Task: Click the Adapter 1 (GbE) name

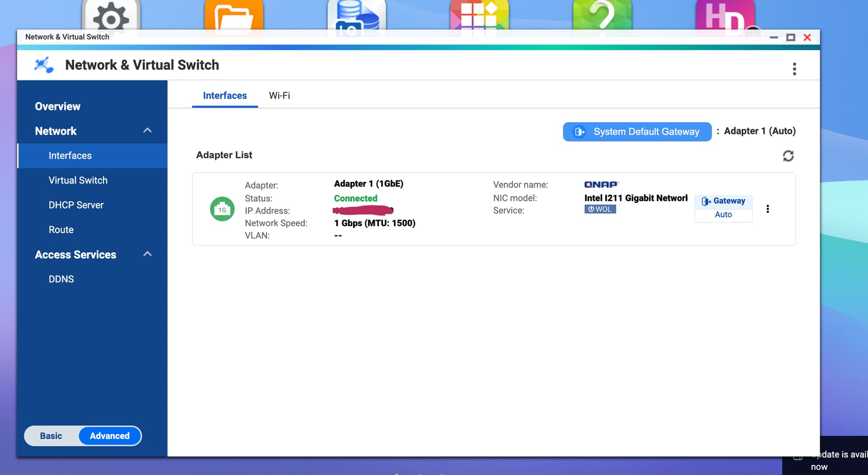Action: click(x=368, y=184)
